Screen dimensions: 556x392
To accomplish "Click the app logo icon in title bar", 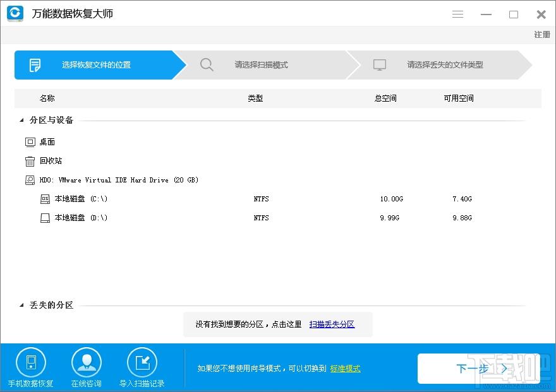I will (15, 13).
